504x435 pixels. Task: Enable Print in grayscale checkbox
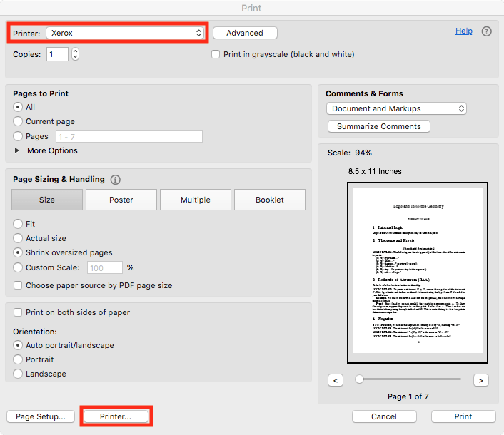tap(216, 54)
